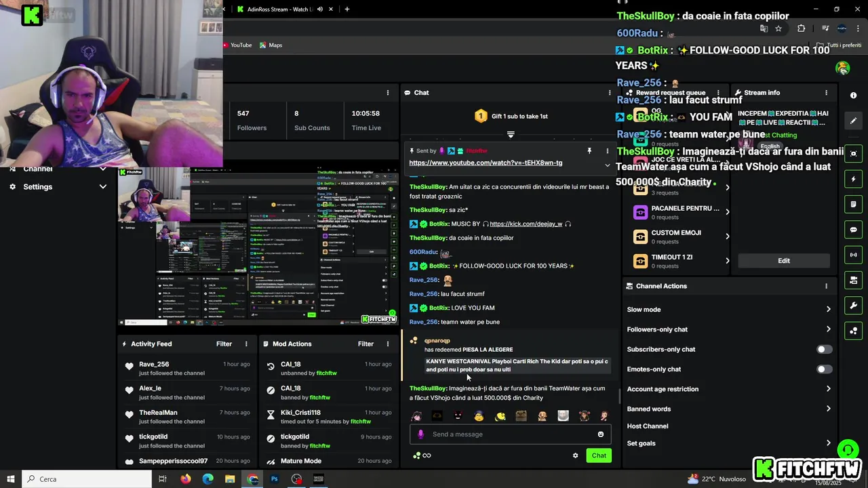This screenshot has height=488, width=868.
Task: Click the wrench tools icon in sidebar
Action: pos(854,306)
